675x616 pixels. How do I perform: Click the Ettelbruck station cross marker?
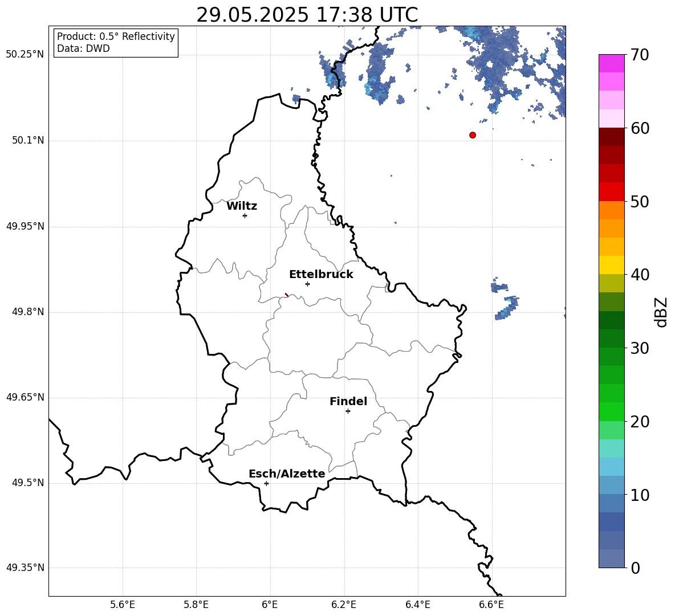[307, 284]
